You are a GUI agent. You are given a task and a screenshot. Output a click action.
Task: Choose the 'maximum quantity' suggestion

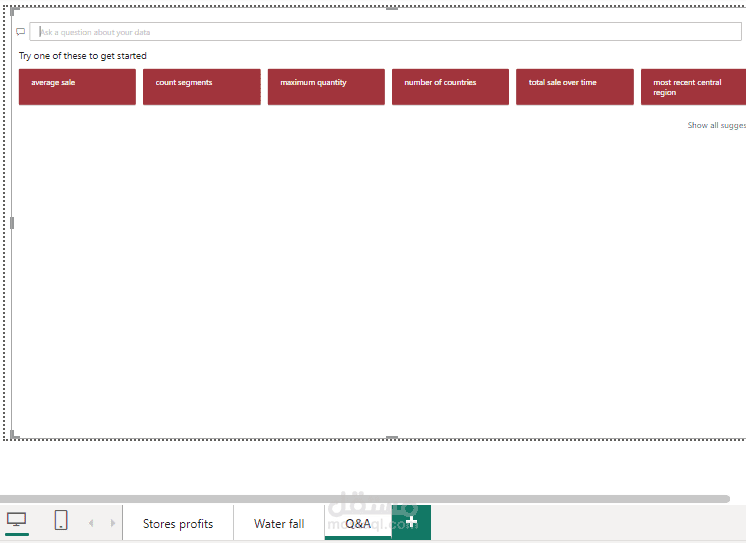pos(326,87)
